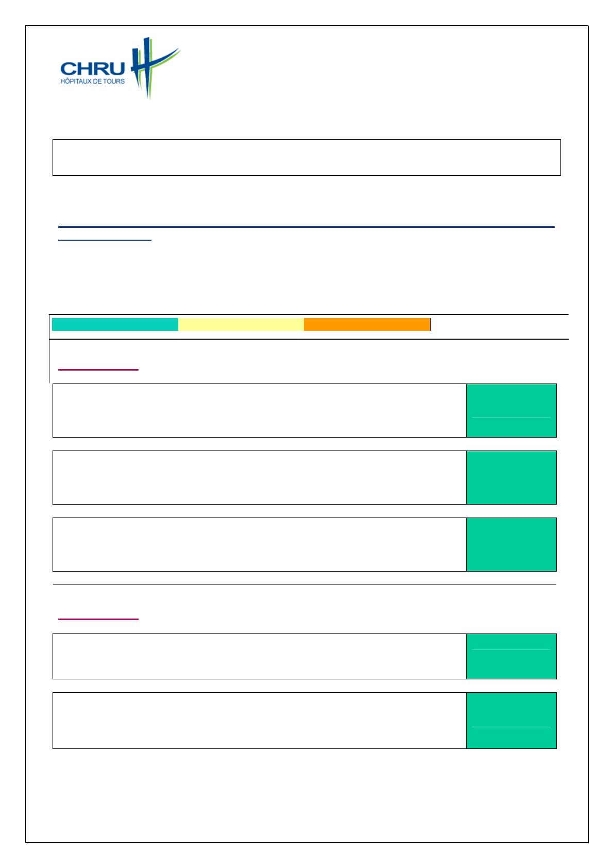
Task: Click the long blue horizontal title line
Action: (x=306, y=227)
